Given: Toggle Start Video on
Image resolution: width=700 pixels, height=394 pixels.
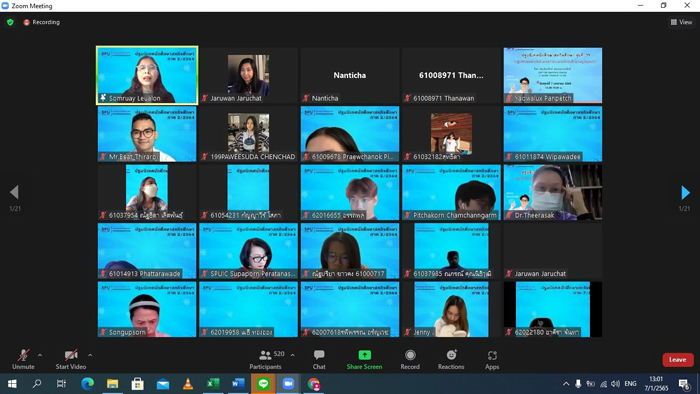Looking at the screenshot, I should click(71, 359).
